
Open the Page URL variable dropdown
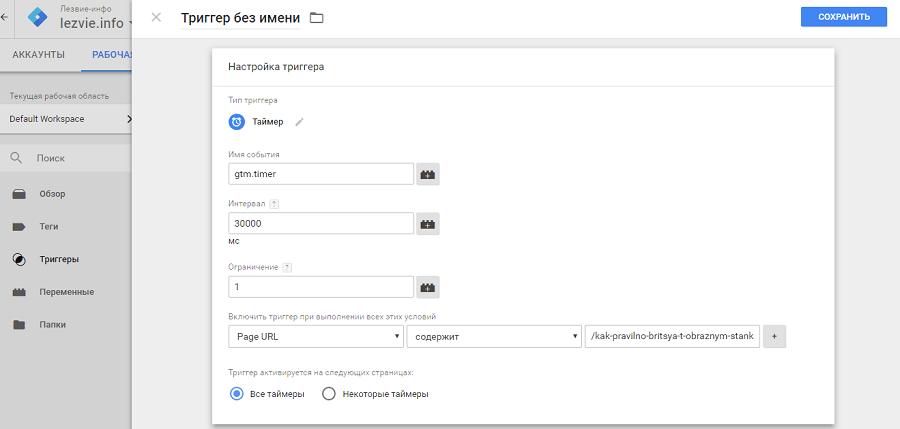(x=315, y=337)
